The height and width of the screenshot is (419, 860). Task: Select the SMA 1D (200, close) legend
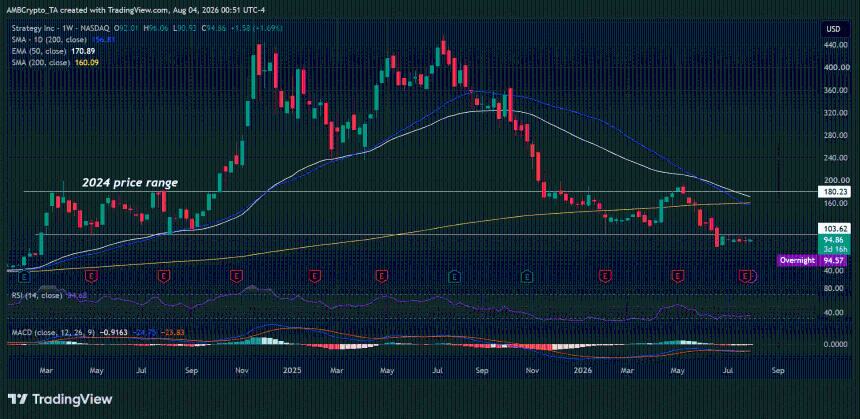pos(47,39)
